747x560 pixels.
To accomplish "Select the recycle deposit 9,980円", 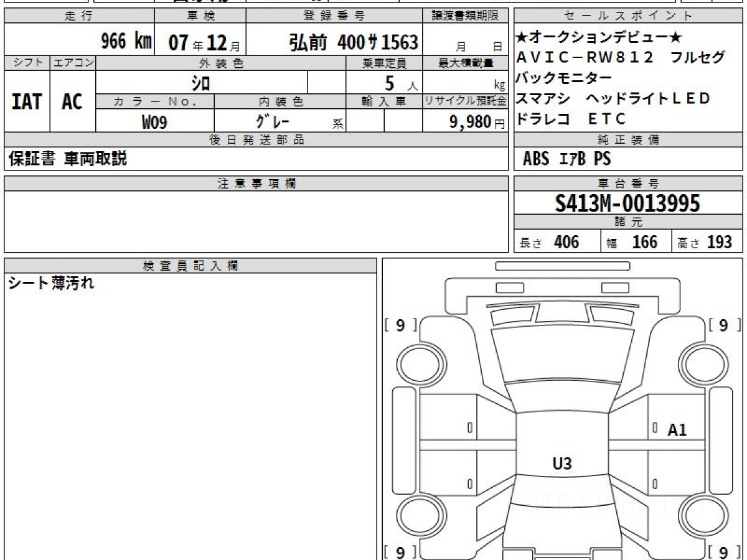I will (x=477, y=122).
